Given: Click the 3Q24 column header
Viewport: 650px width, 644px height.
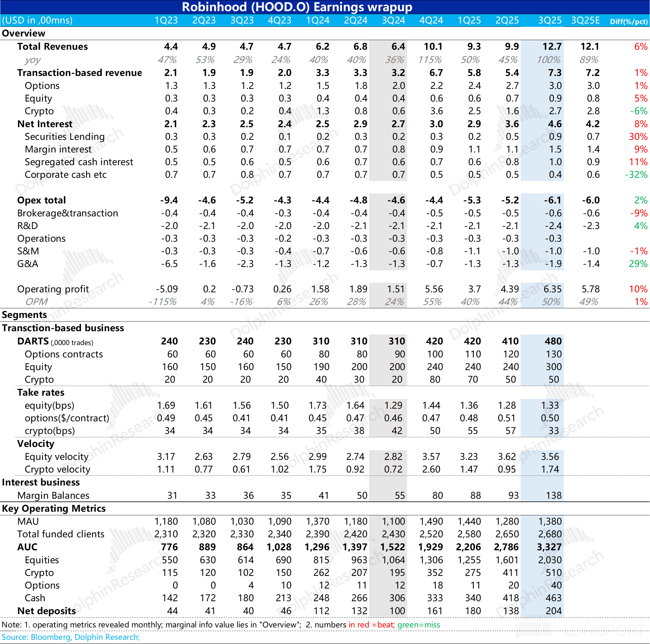Looking at the screenshot, I should click(393, 20).
